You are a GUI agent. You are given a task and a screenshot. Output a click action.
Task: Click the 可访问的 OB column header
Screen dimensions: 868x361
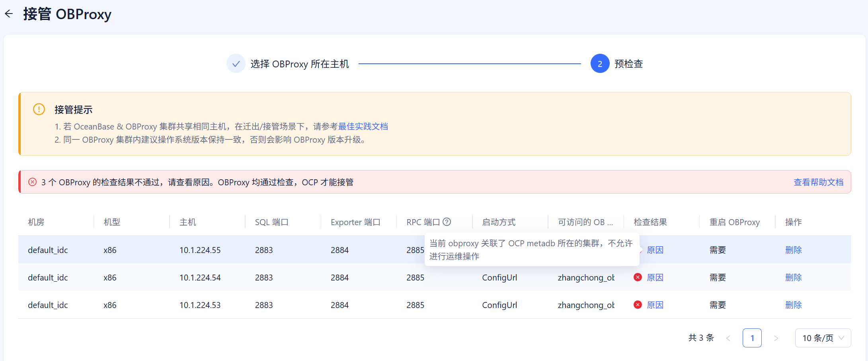click(585, 222)
